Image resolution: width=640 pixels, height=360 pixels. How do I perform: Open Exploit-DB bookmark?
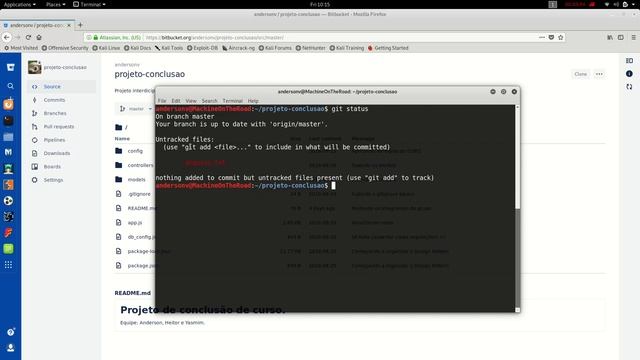pos(202,48)
